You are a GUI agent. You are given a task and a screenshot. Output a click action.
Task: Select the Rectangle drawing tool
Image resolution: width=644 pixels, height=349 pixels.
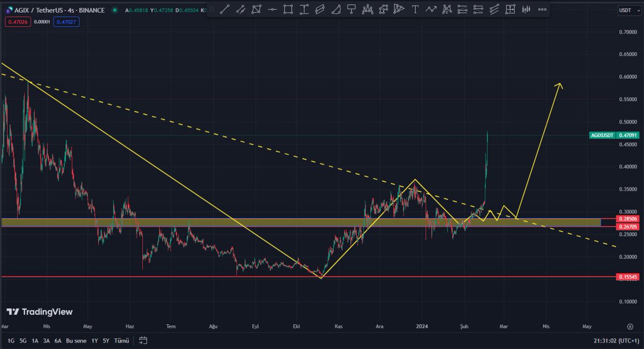tap(288, 9)
